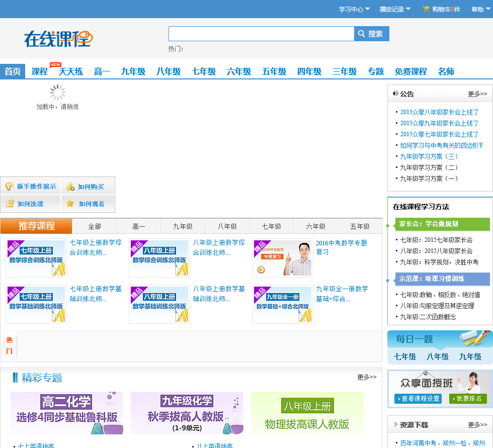The image size is (493, 448).
Task: Select the 全部 recommended courses tab
Action: (95, 226)
